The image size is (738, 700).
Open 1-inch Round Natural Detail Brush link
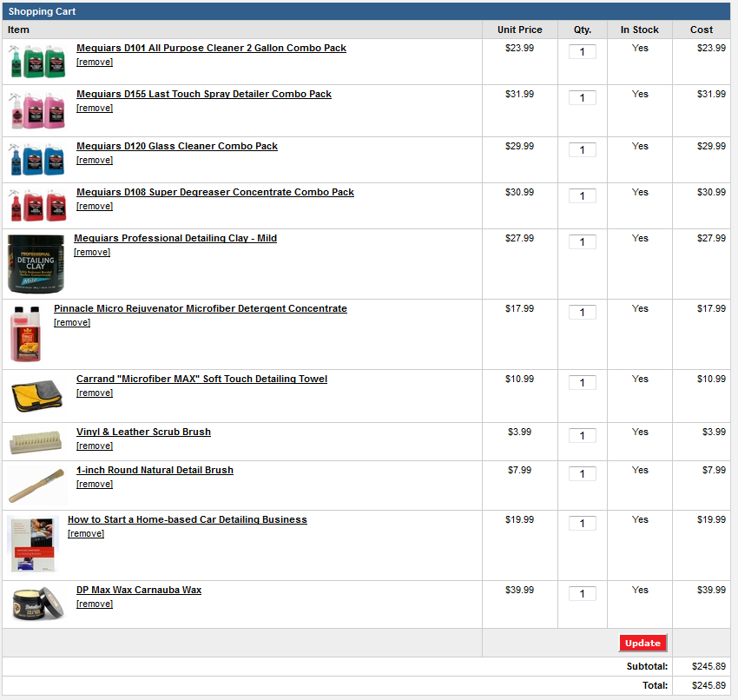pos(155,470)
